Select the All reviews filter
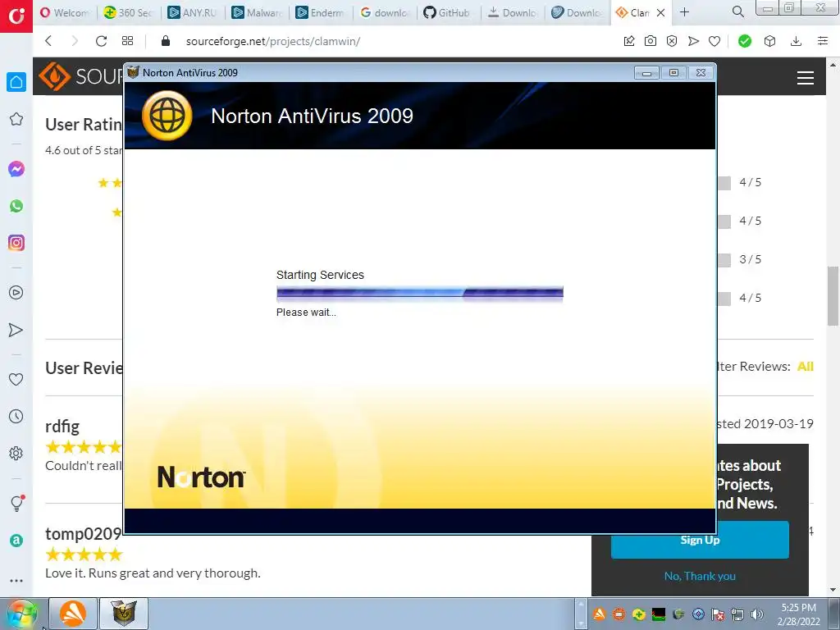The image size is (840, 630). click(806, 367)
